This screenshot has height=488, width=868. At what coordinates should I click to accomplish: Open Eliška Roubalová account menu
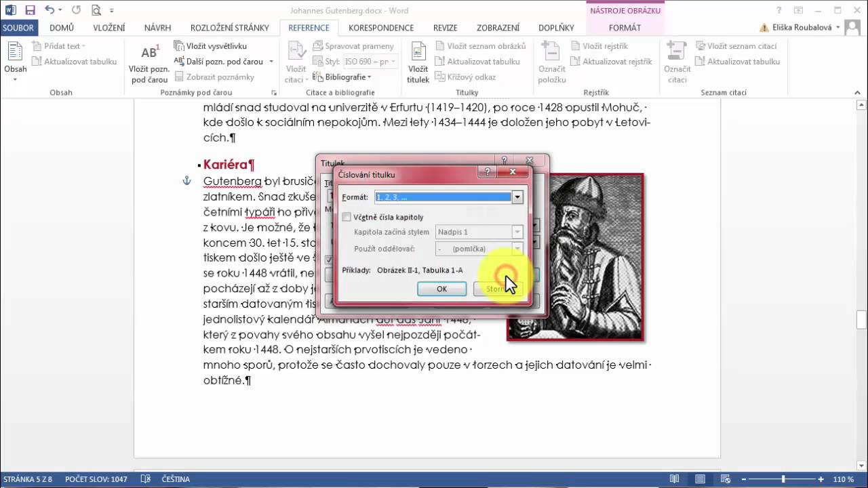pyautogui.click(x=800, y=28)
